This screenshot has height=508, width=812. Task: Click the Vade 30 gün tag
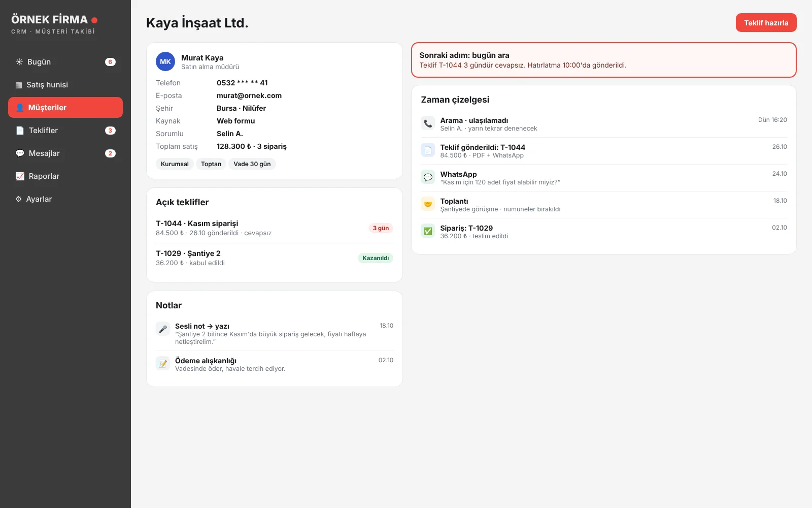click(x=252, y=164)
